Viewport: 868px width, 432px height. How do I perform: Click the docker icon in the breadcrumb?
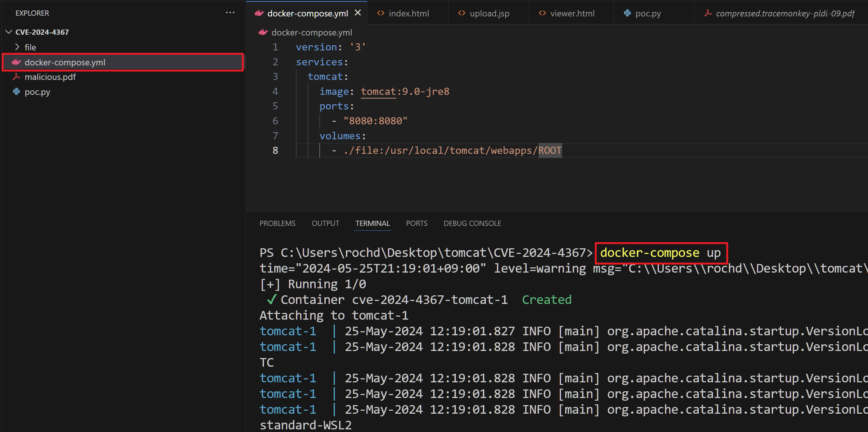point(263,32)
